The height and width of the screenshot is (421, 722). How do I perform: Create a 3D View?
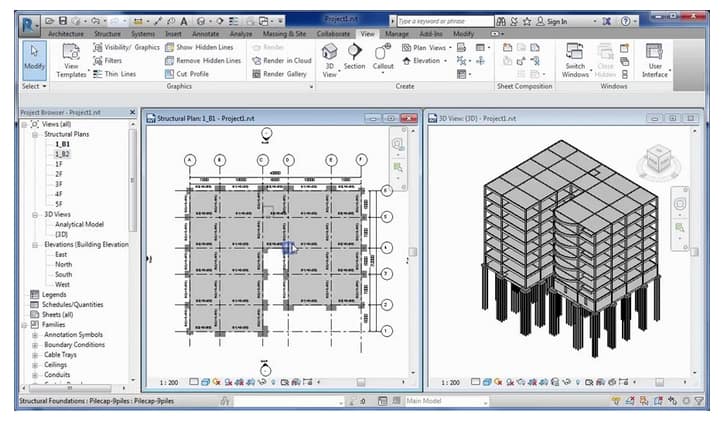click(x=330, y=60)
